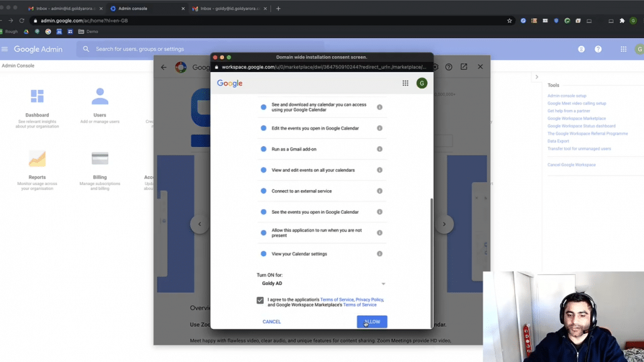Go back in the Marketplace app panel

tap(164, 67)
